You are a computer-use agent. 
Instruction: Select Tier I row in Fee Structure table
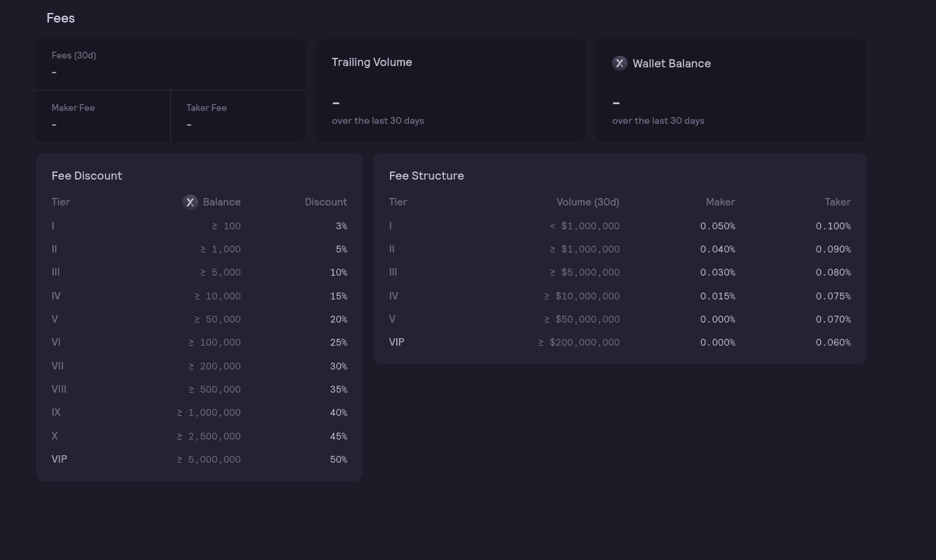(619, 225)
